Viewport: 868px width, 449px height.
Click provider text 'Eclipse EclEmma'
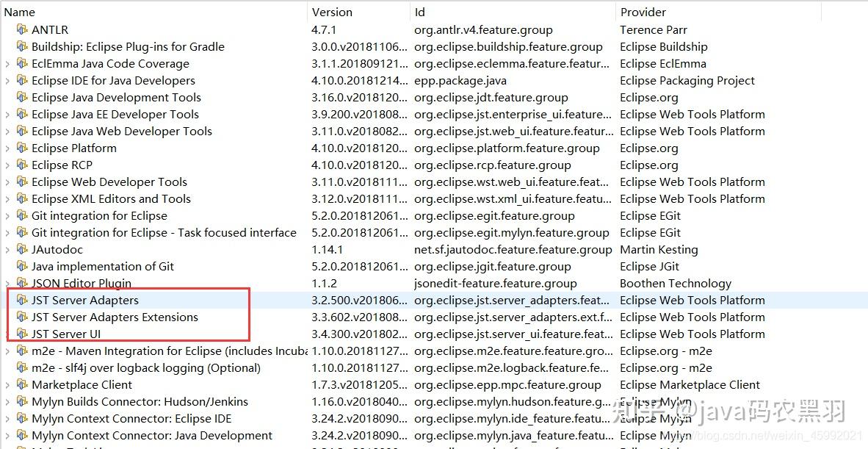pyautogui.click(x=663, y=64)
